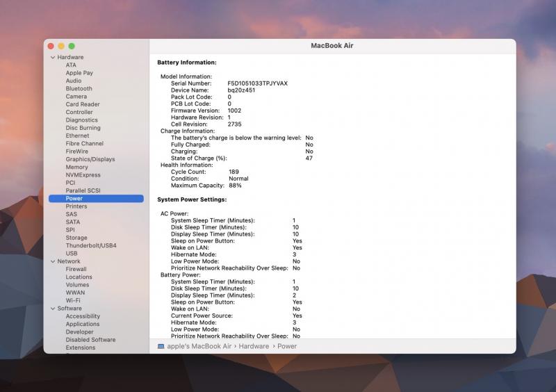
Task: Open the Audio hardware section
Action: [x=74, y=81]
